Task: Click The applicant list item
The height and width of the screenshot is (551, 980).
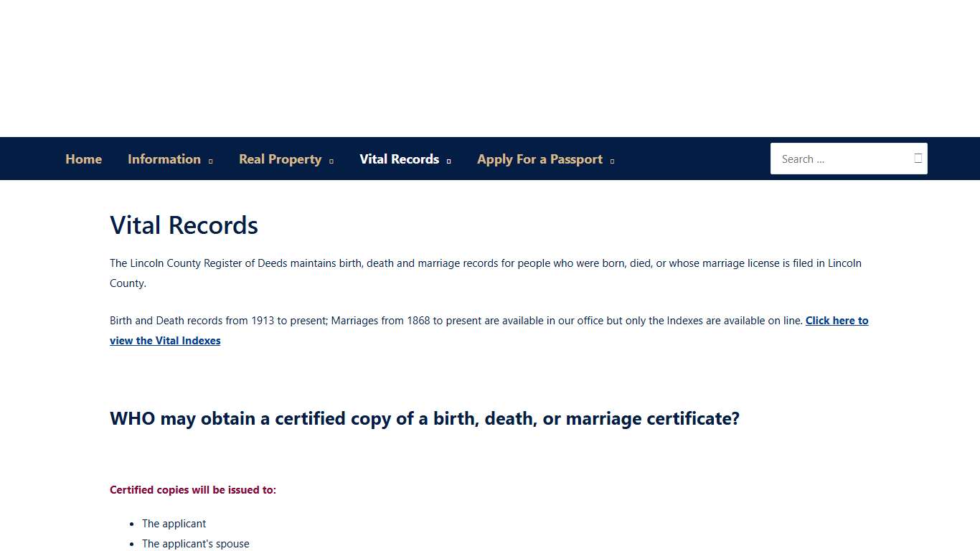Action: (174, 524)
